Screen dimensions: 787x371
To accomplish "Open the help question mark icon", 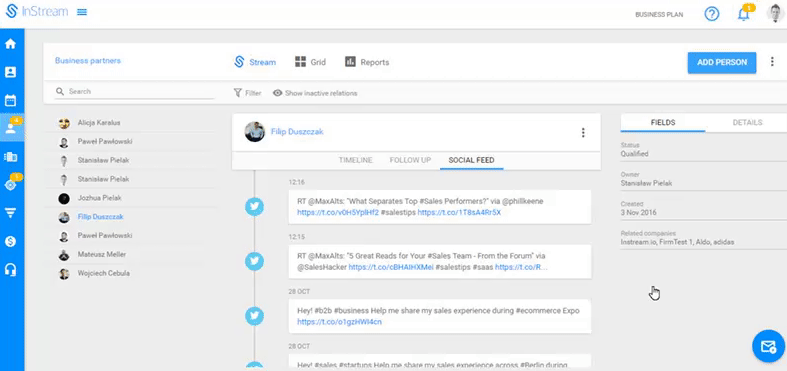I will [712, 14].
